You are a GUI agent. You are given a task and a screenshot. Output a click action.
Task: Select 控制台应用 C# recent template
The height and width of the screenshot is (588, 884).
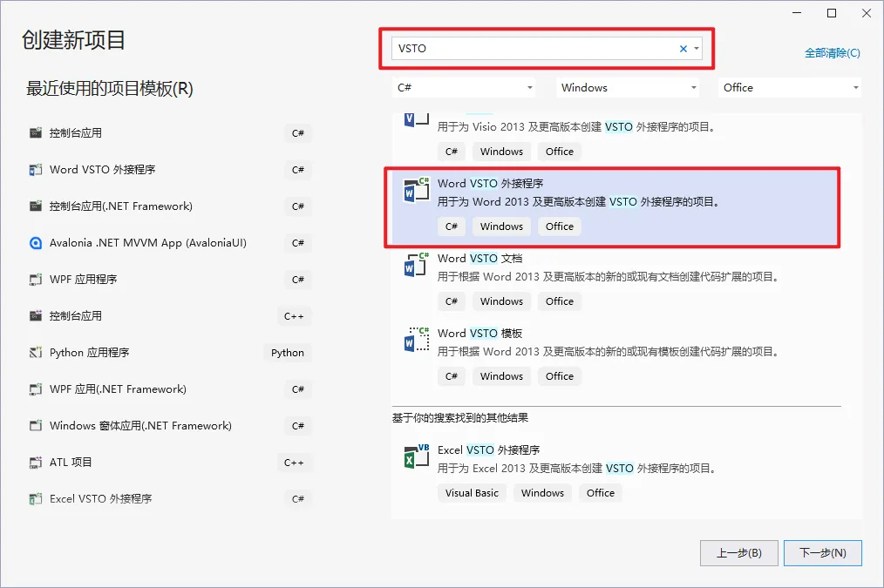tap(170, 133)
